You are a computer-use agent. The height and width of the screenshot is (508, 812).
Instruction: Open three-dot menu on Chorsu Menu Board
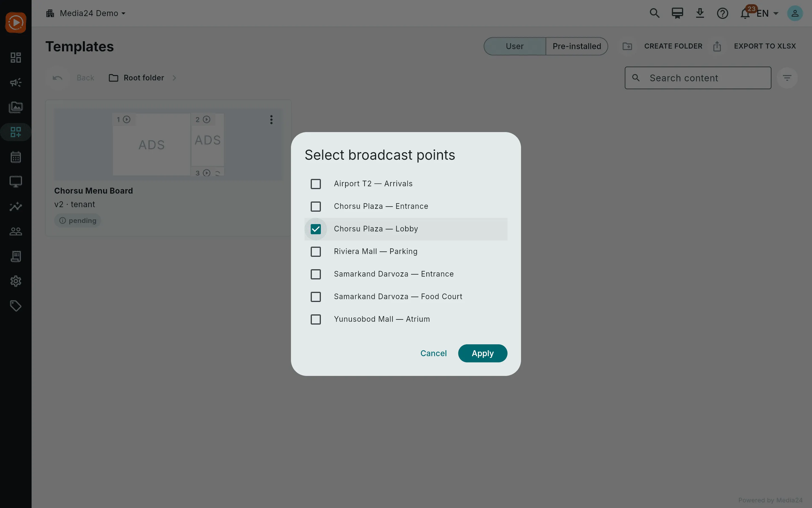point(272,120)
